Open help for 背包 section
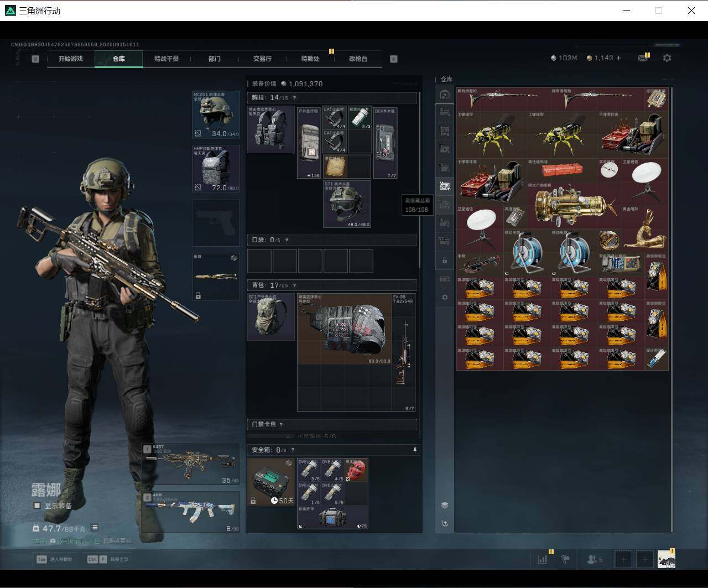The height and width of the screenshot is (588, 708). (293, 285)
